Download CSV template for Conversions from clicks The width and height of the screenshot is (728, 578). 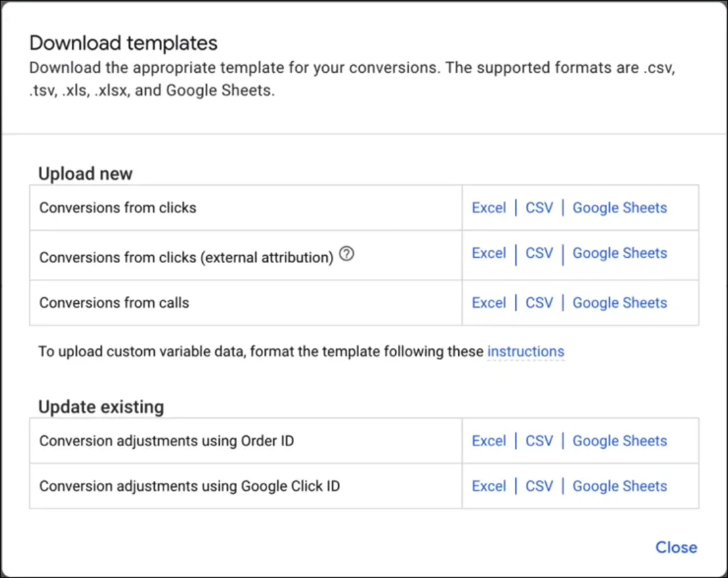(x=539, y=207)
